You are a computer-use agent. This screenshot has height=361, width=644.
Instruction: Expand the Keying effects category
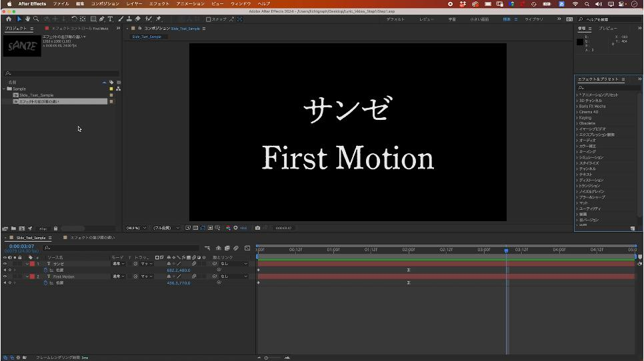[x=577, y=118]
